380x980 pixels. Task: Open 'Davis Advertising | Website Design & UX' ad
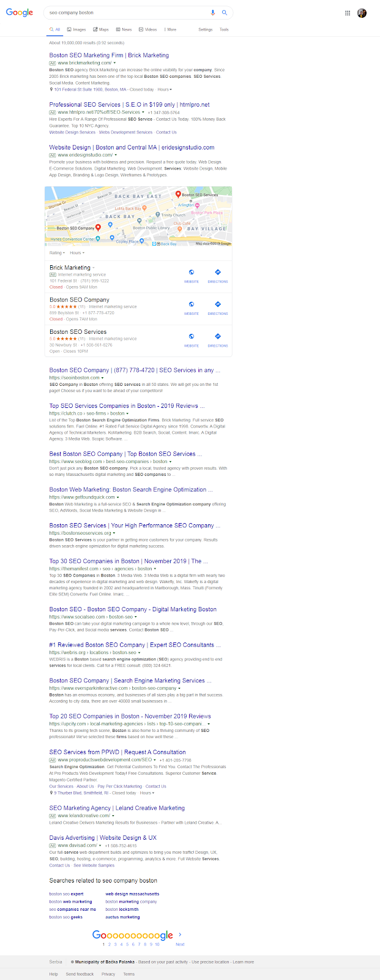click(103, 838)
